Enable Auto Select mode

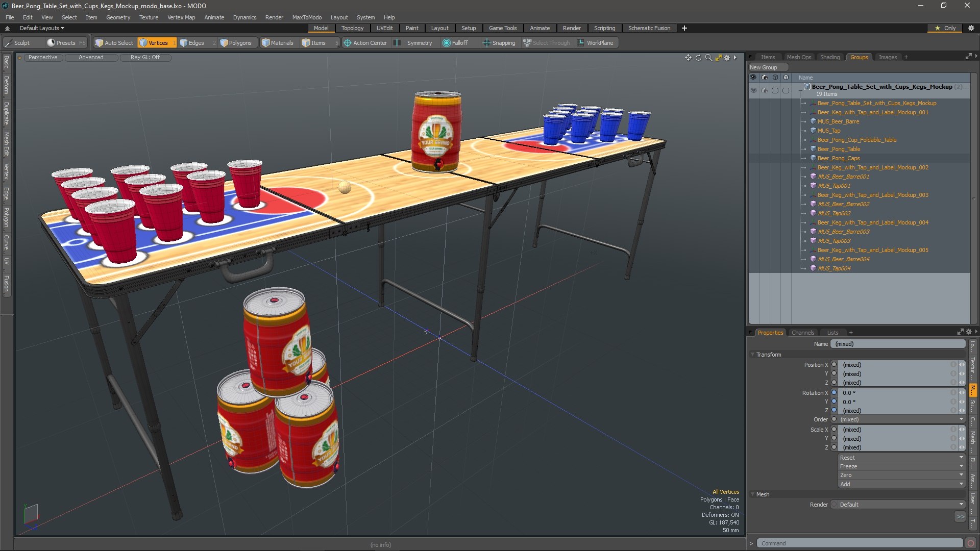(x=114, y=43)
